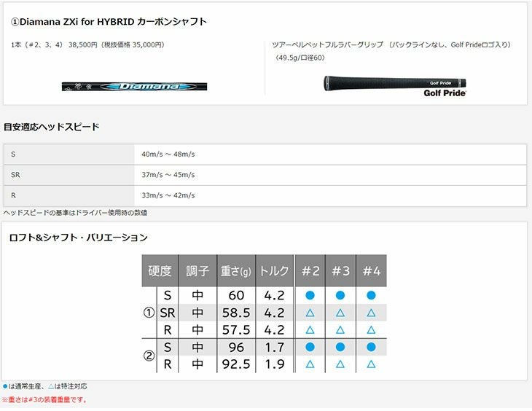Click the 重さ(g) column header
The height and width of the screenshot is (411, 532).
[236, 271]
